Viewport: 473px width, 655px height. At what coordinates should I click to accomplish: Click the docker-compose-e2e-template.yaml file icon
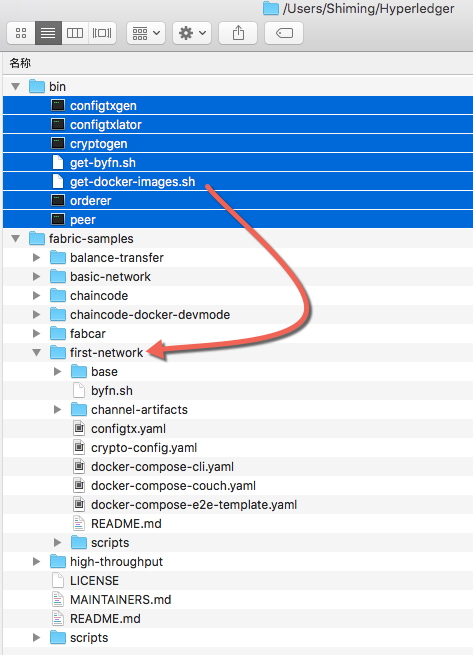79,505
